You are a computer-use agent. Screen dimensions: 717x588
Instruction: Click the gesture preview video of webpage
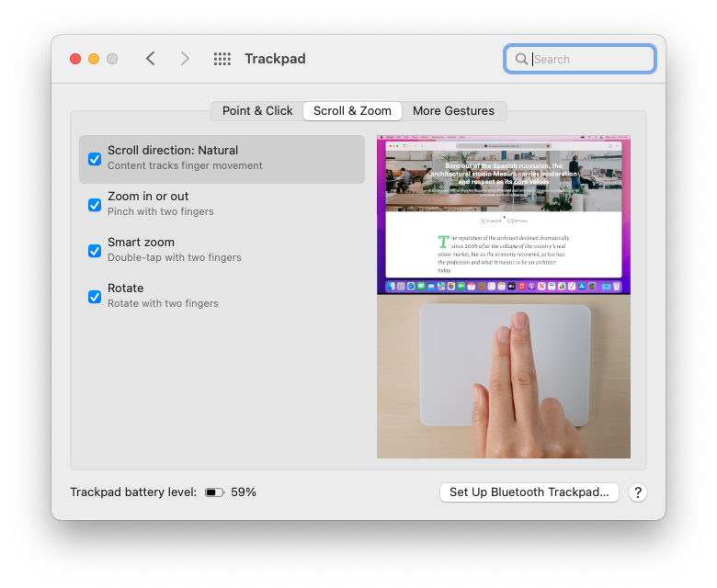point(503,215)
